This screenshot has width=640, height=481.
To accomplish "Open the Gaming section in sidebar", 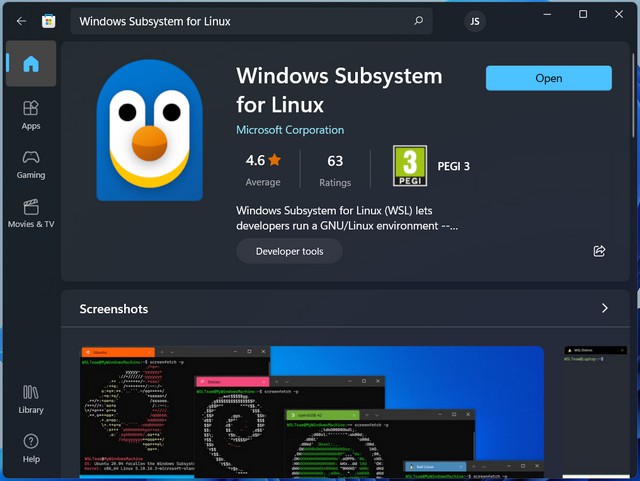I will 31,164.
